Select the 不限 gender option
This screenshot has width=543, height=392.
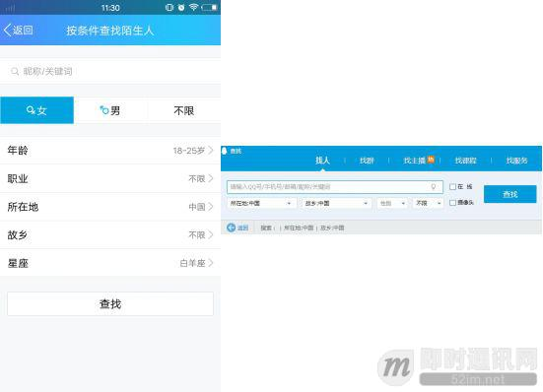(x=184, y=110)
